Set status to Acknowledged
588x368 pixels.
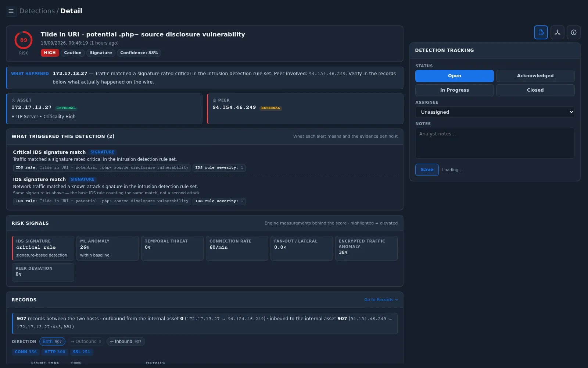[535, 76]
